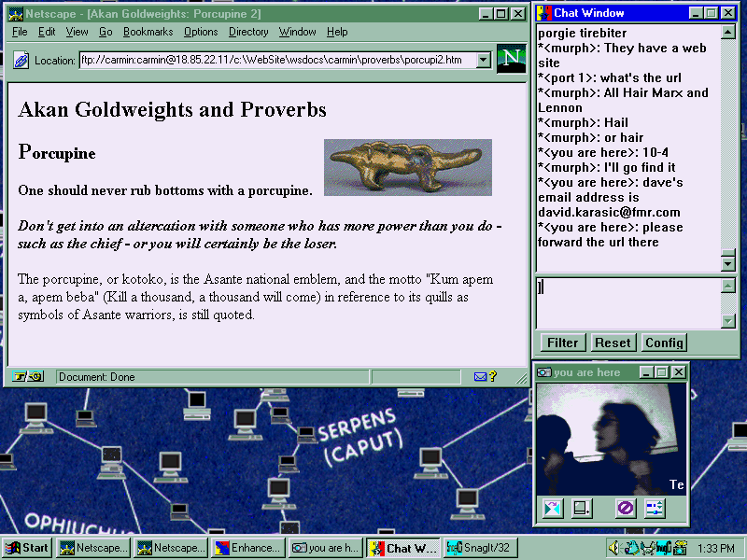The image size is (747, 560).
Task: Switch to first Netscape taskbar button
Action: pos(94,548)
